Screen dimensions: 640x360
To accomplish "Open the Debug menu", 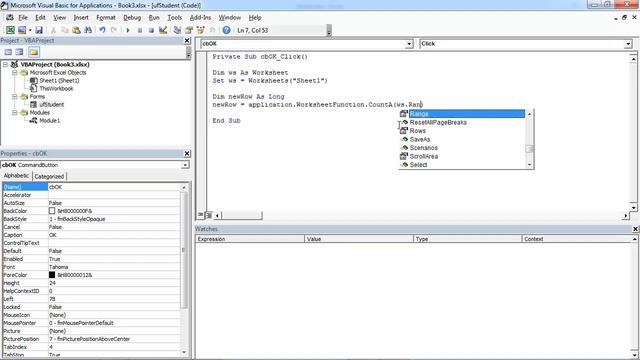I will [132, 18].
